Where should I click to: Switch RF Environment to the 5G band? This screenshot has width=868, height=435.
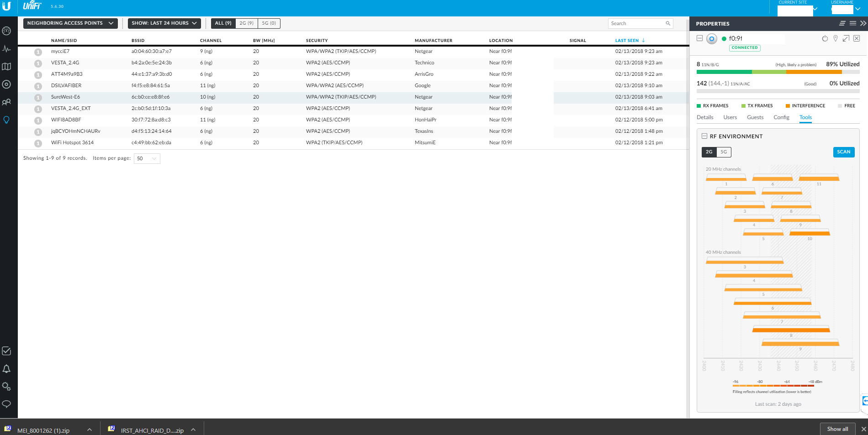click(x=724, y=152)
